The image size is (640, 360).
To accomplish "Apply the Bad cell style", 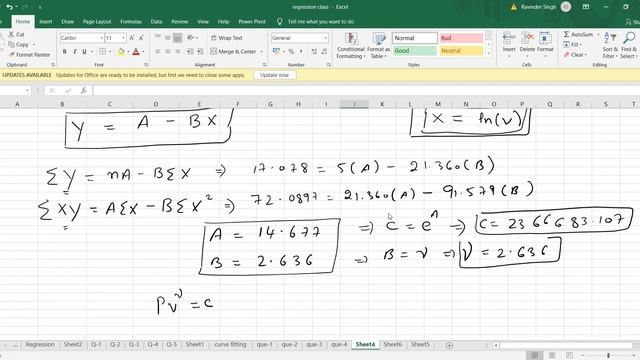I will 461,38.
